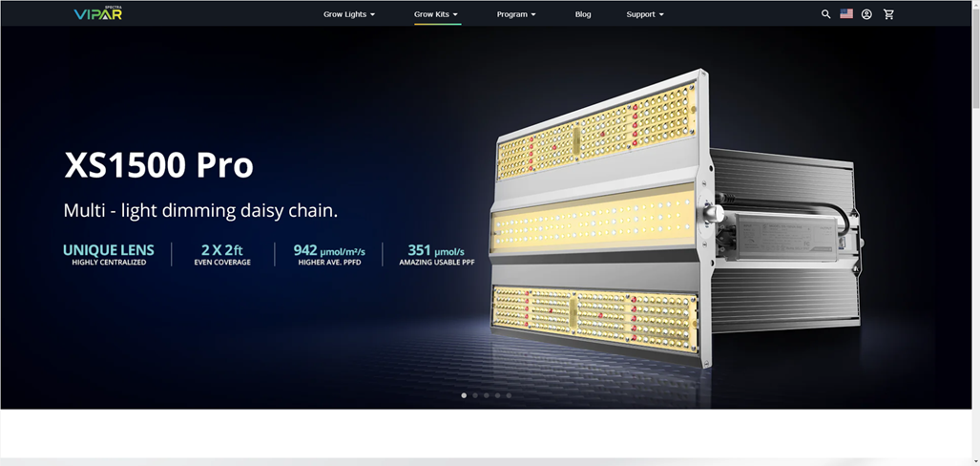Open the Program dropdown menu
This screenshot has width=980, height=466.
pyautogui.click(x=516, y=14)
